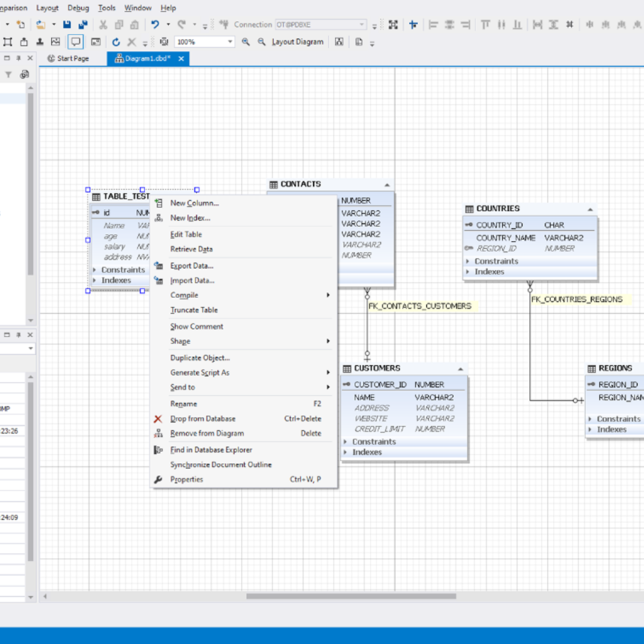Viewport: 644px width, 644px height.
Task: Select Truncate Table menu entry
Action: tap(244, 310)
